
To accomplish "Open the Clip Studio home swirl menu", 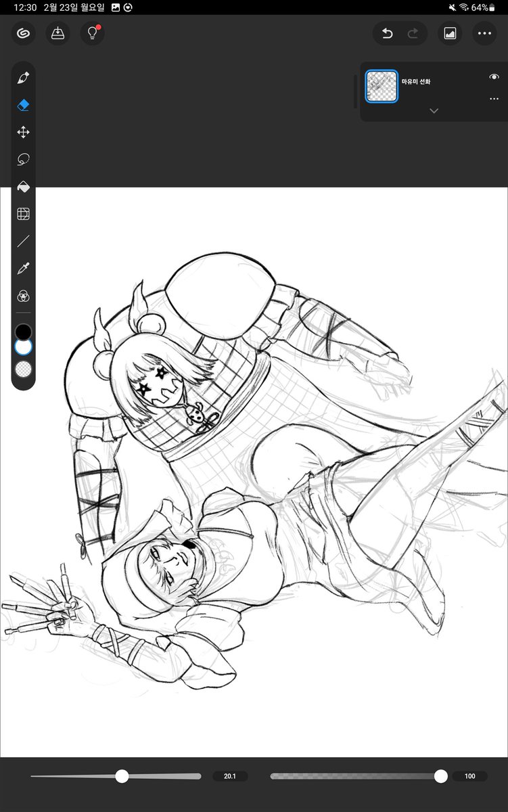I will [24, 33].
